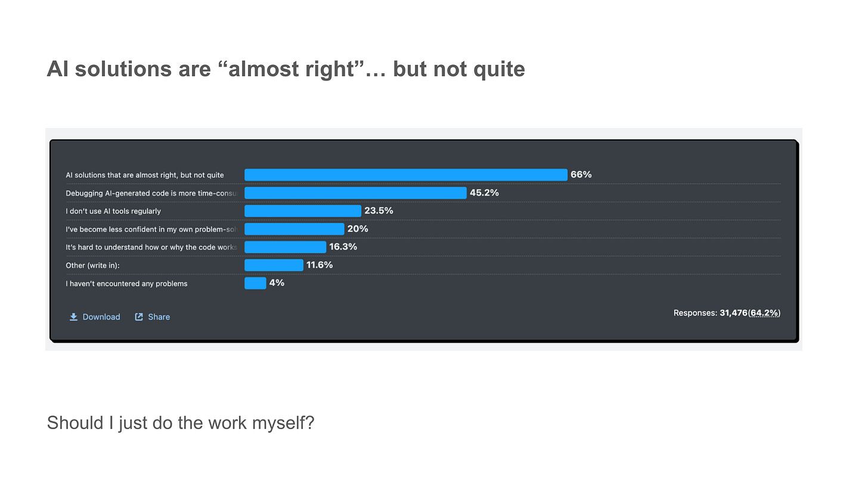Select the 45.2% debugging bar
Image resolution: width=868 pixels, height=481 pixels.
tap(355, 193)
